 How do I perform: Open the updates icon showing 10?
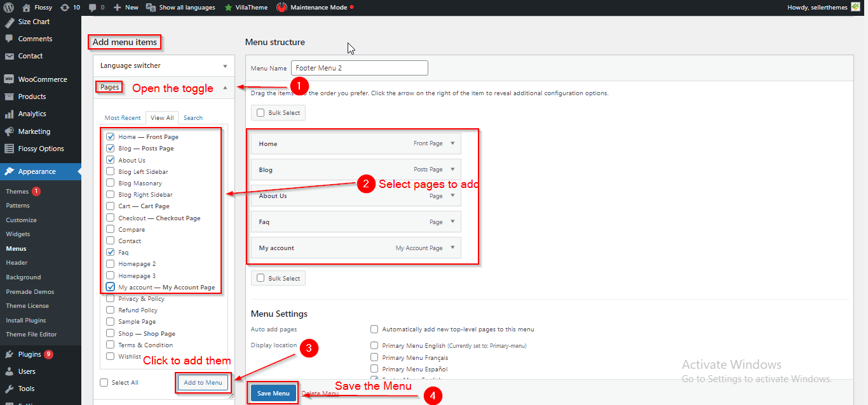click(64, 8)
